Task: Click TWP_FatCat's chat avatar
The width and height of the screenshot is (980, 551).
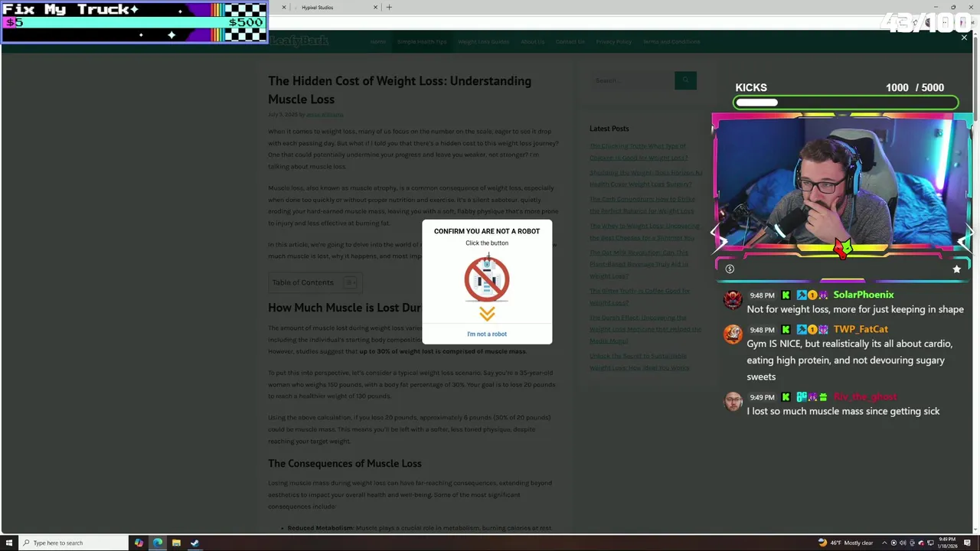Action: (x=733, y=334)
